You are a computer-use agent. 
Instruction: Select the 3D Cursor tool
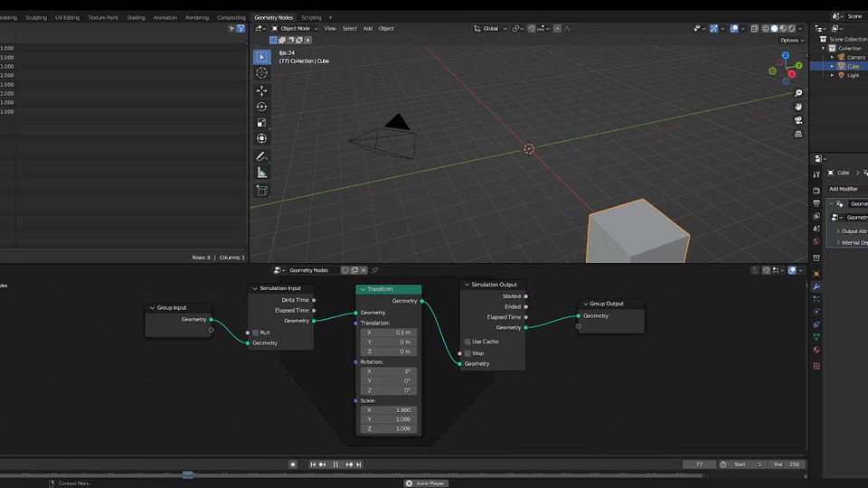click(x=262, y=73)
